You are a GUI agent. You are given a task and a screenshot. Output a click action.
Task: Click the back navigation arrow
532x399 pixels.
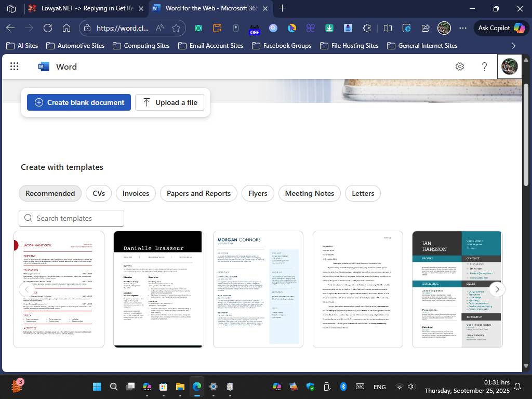(10, 28)
